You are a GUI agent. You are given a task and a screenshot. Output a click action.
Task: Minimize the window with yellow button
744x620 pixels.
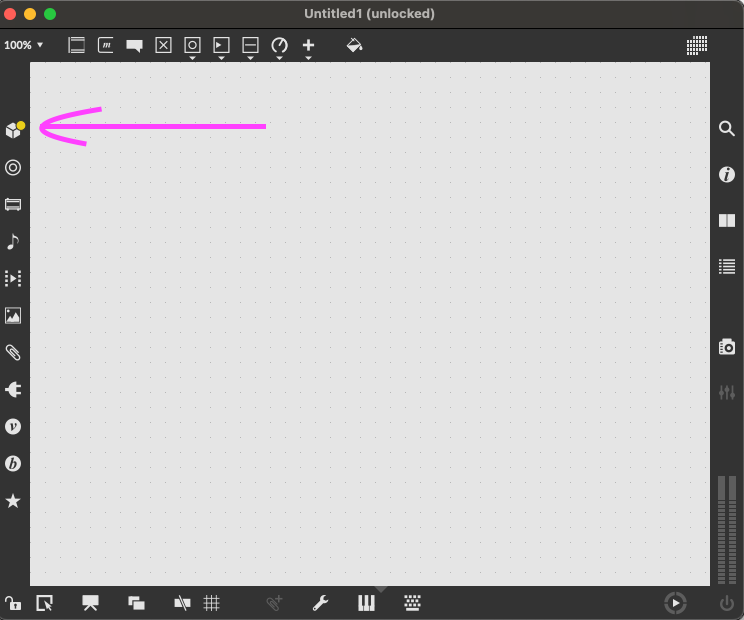pyautogui.click(x=30, y=14)
